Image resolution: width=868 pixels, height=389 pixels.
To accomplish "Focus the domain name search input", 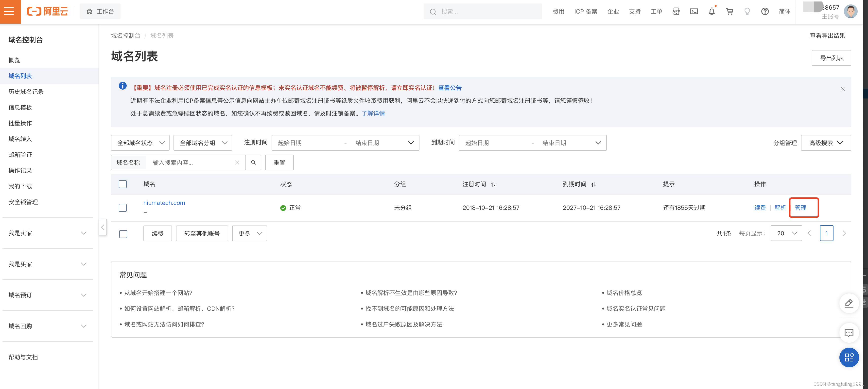I will (x=190, y=162).
